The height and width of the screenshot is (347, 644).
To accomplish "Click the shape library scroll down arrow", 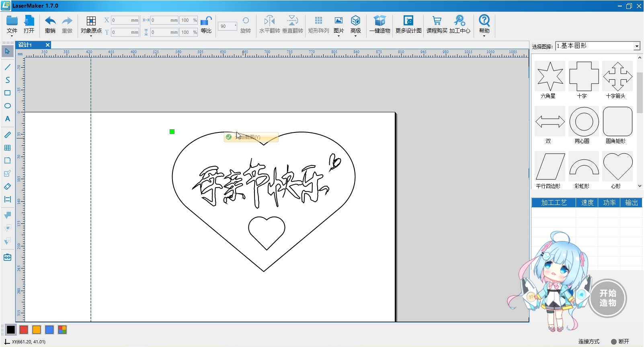I will [640, 186].
